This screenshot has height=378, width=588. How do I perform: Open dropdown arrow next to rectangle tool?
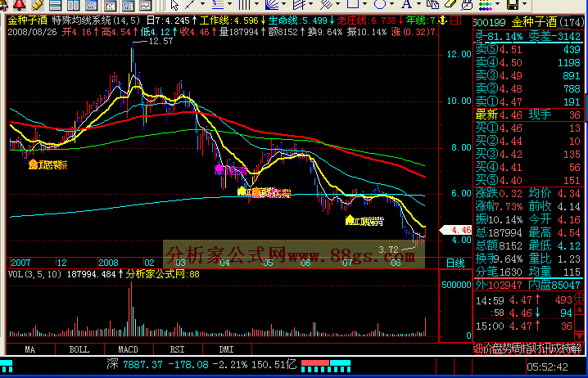[x=365, y=3]
